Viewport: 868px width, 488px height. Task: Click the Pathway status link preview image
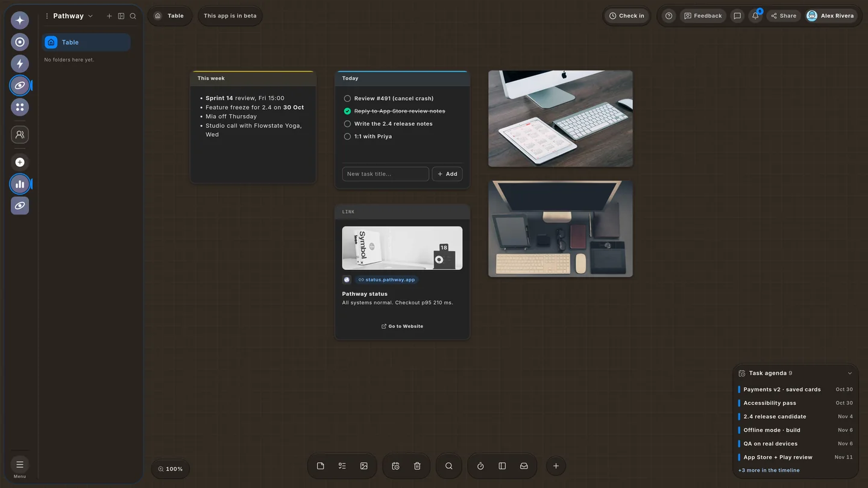click(402, 248)
